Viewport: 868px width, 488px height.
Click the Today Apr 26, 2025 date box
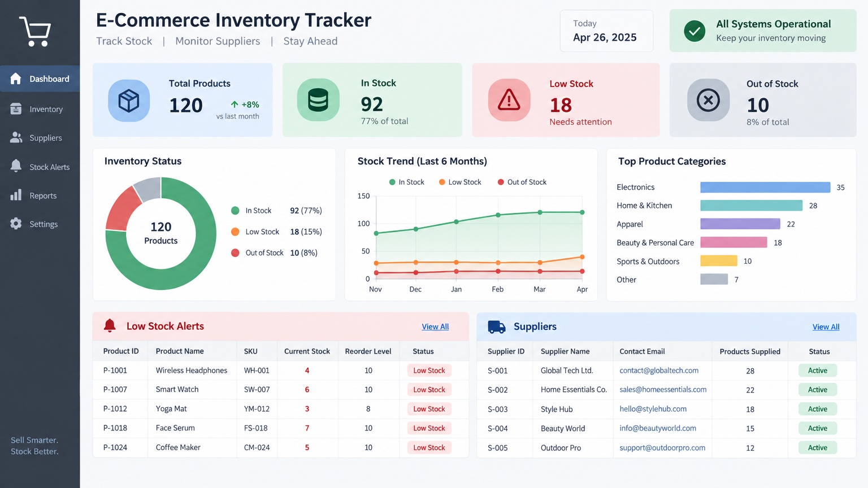tap(606, 31)
